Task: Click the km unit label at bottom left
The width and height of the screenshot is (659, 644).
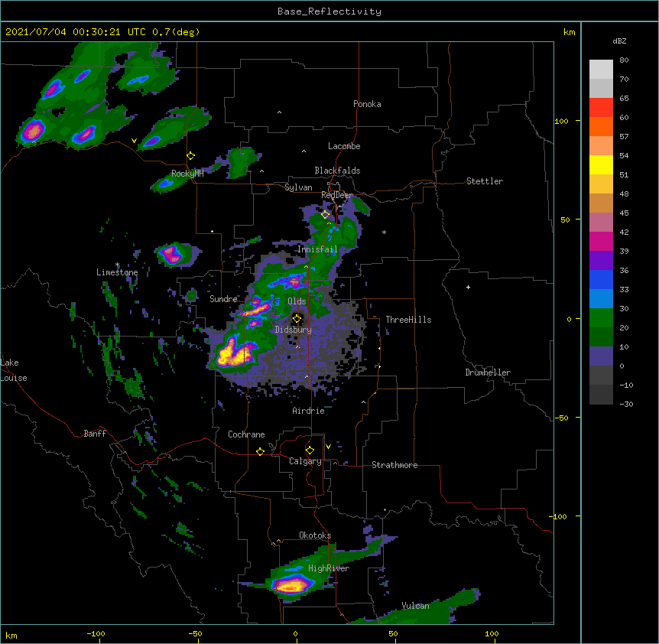Action: click(11, 636)
